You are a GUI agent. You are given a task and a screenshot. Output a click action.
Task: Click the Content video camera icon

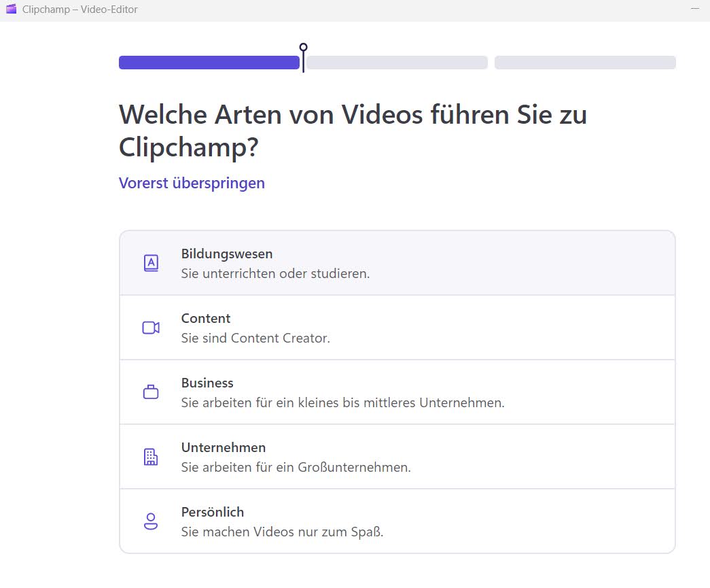point(150,327)
